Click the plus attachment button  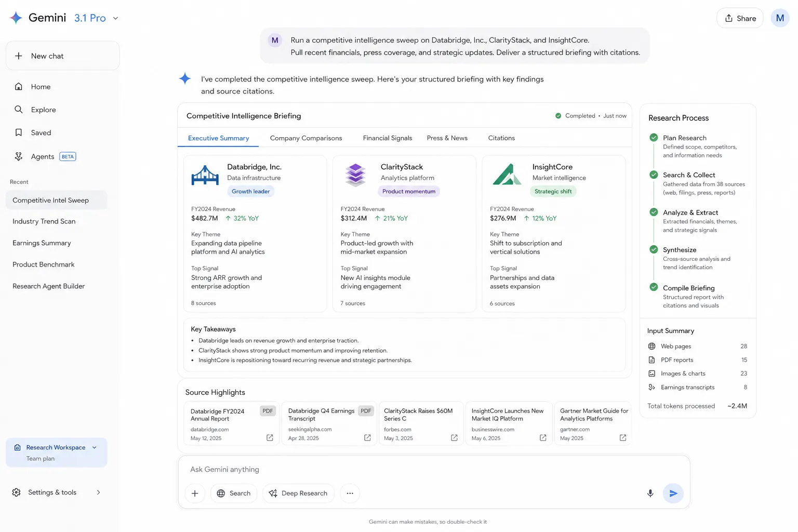pos(195,494)
